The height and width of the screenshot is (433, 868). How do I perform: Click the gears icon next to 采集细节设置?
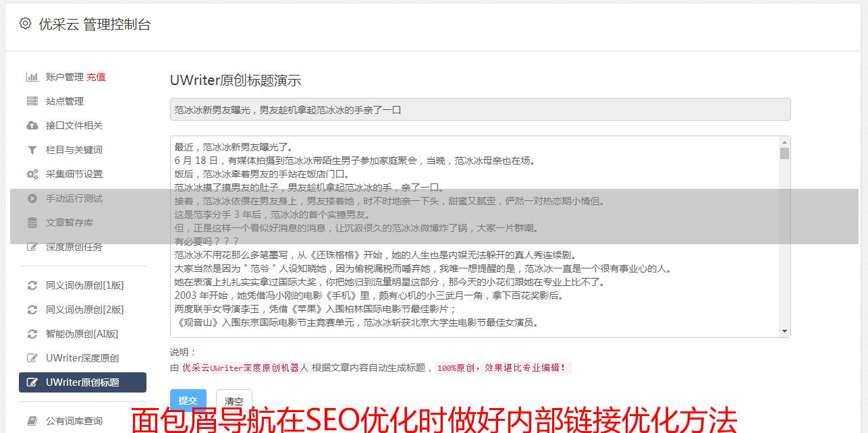32,174
